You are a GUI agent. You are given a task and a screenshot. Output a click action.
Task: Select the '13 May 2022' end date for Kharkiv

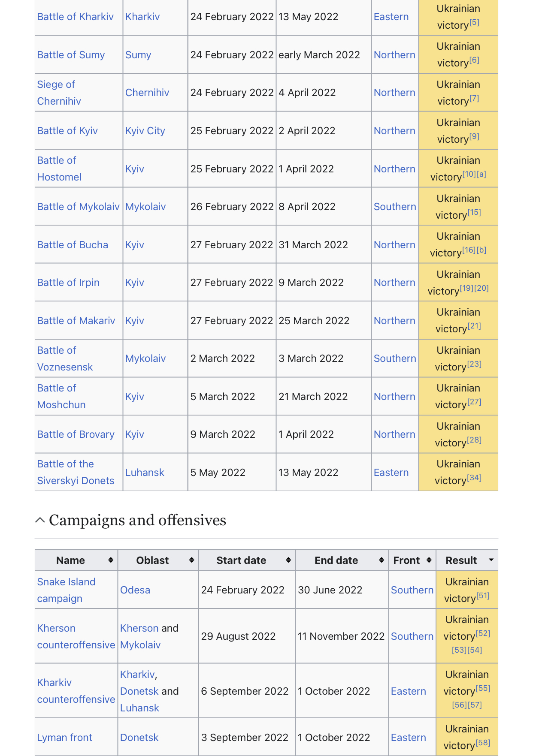click(309, 17)
